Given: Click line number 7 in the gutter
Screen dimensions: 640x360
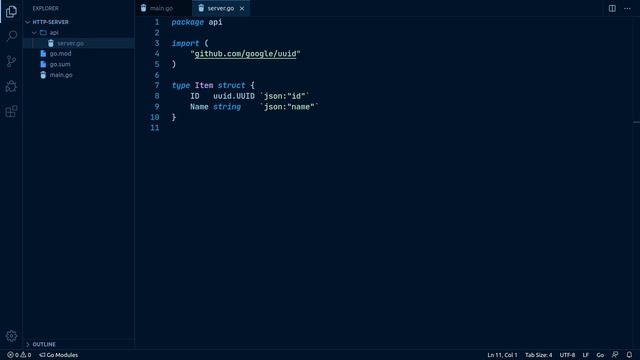Looking at the screenshot, I should [x=157, y=86].
